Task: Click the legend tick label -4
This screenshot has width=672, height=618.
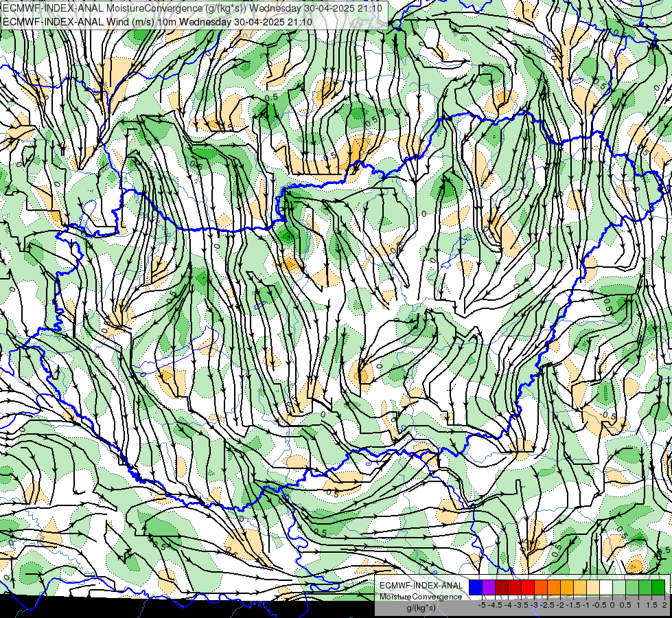Action: (508, 605)
